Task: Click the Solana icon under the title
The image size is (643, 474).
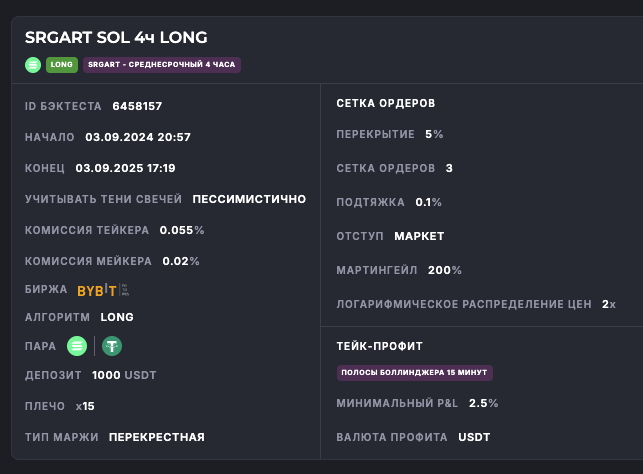Action: (x=33, y=65)
